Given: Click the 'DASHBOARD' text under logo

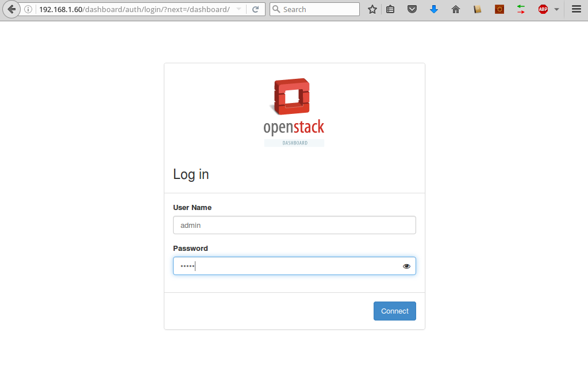Looking at the screenshot, I should point(295,143).
